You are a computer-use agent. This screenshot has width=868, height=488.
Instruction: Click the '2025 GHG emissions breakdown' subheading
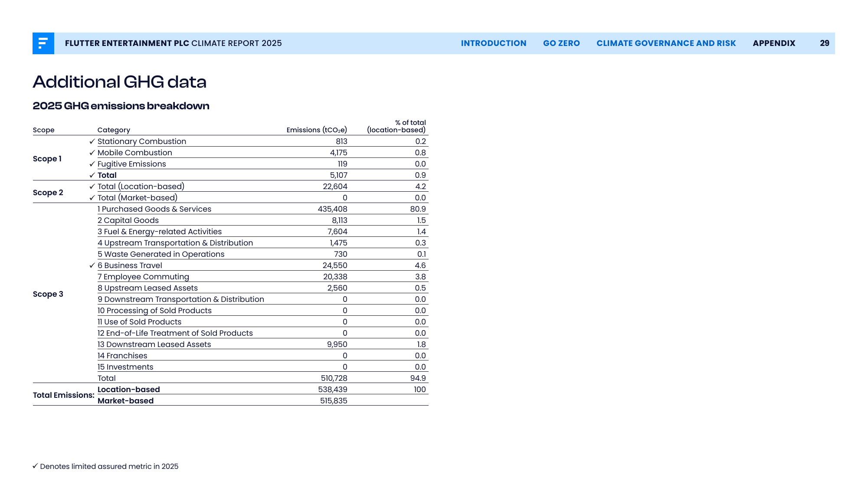121,106
